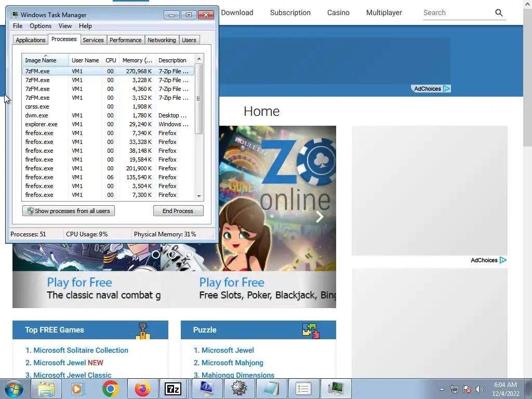Select the second carousel indicator dot
The width and height of the screenshot is (532, 399).
point(172,255)
